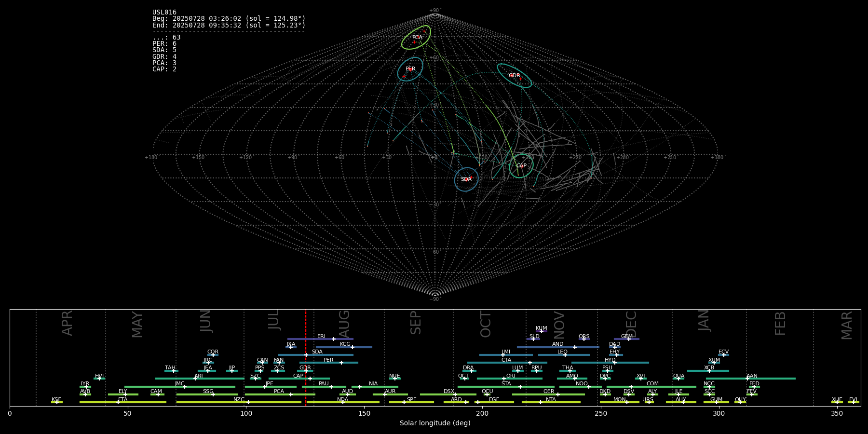Click the 'Solar longitude (deg)' axis title
This screenshot has height=434, width=868.
pos(435,423)
